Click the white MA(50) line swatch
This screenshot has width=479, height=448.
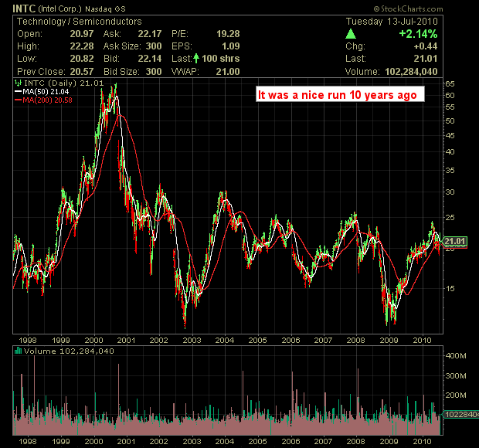point(18,91)
